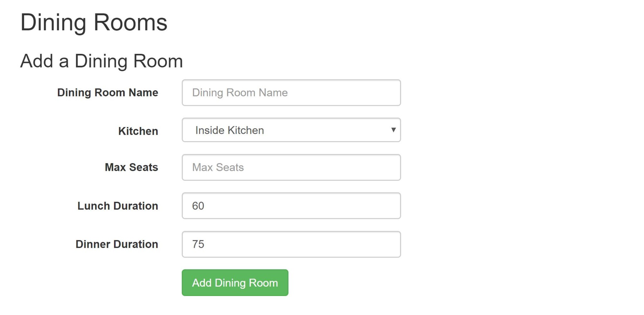
Task: Submit the form with Add Dining Room
Action: coord(235,283)
